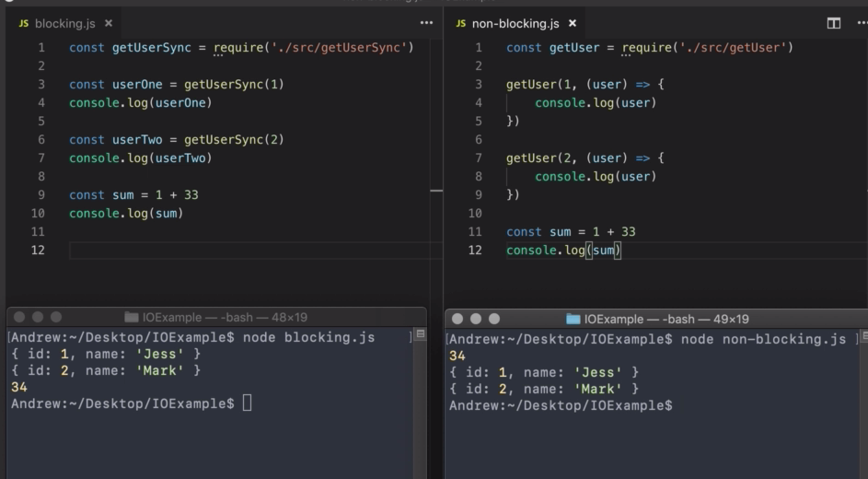Click right terminal title 'IOExample — -bash — 49×19'

pos(666,319)
